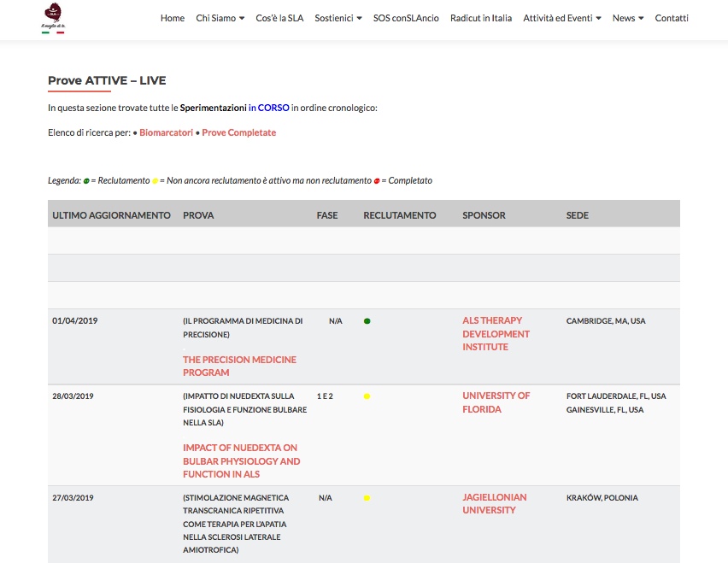Open the Impact of Nuedexta trial link

point(242,460)
